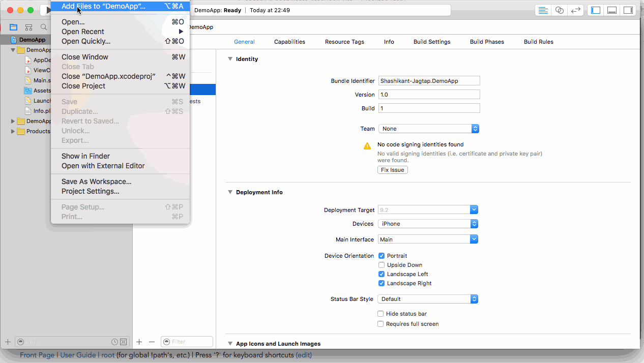Viewport: 644px width, 363px height.
Task: Toggle the Portrait orientation checkbox
Action: pyautogui.click(x=382, y=256)
